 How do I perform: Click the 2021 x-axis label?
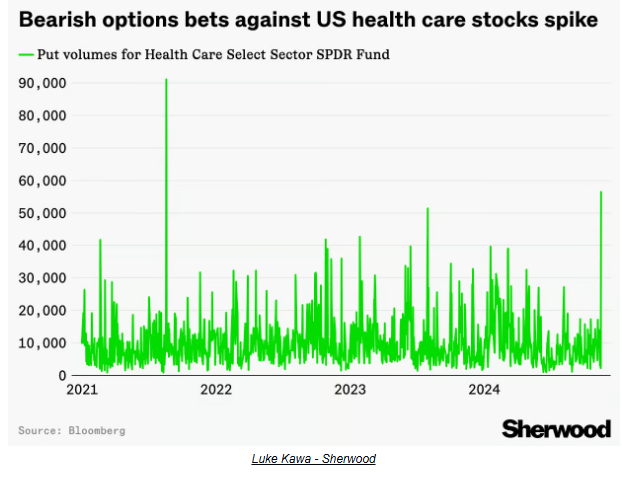pyautogui.click(x=81, y=389)
